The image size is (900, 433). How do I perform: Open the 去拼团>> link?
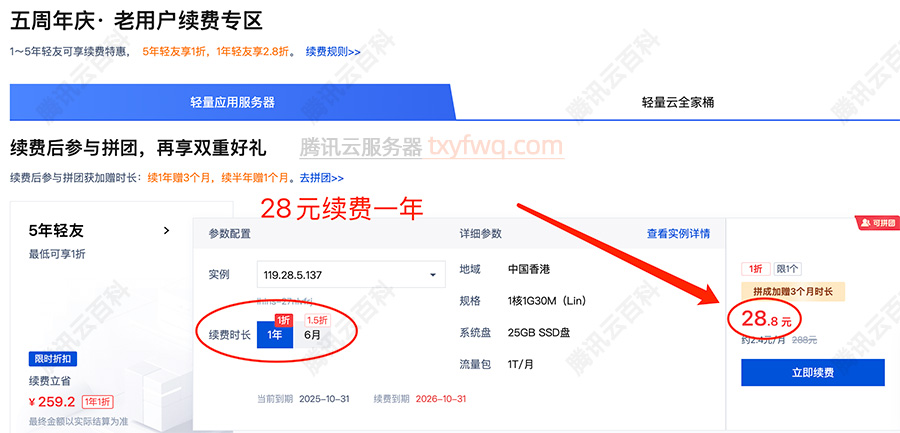point(321,178)
